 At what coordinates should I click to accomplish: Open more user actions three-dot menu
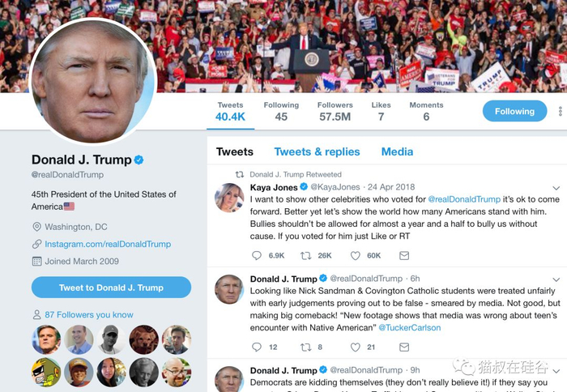tap(561, 112)
